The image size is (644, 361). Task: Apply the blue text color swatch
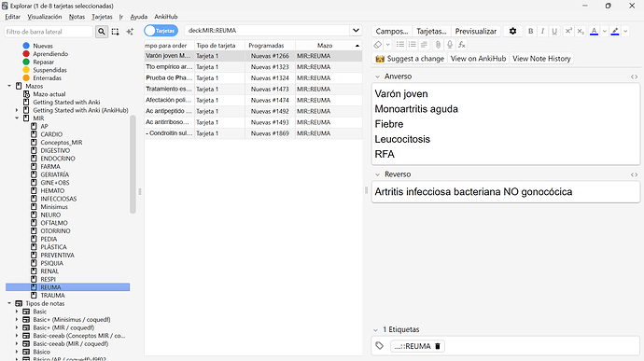[594, 31]
